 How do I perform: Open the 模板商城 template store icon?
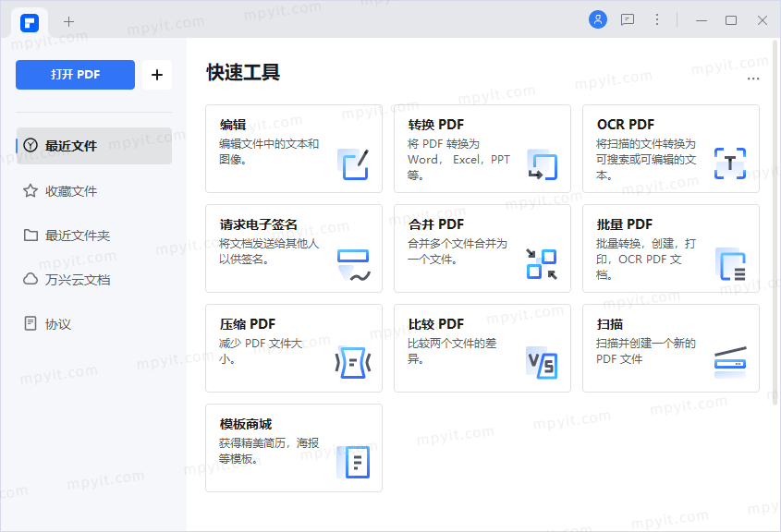click(x=356, y=461)
